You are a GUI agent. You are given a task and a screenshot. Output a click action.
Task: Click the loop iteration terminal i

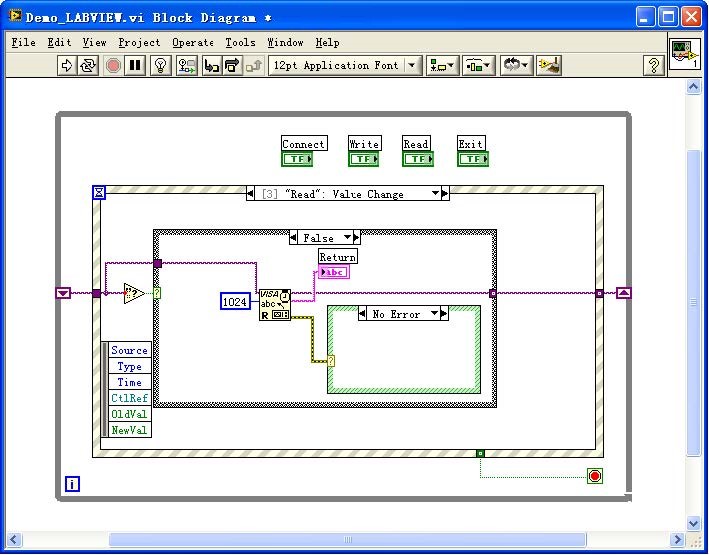point(72,484)
